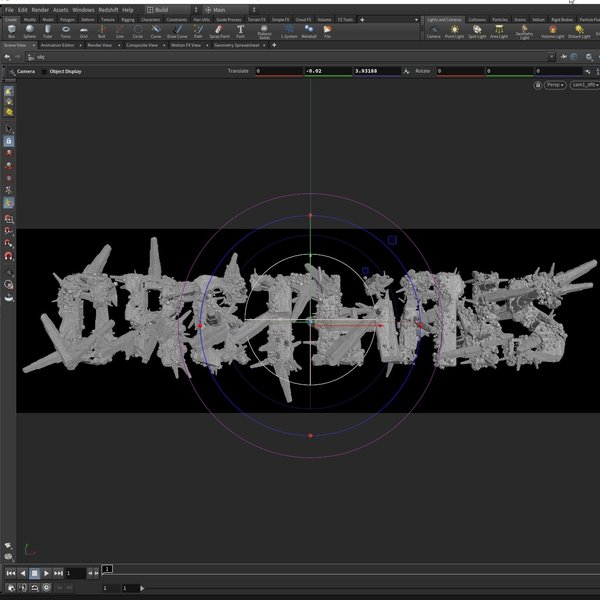This screenshot has height=600, width=600.
Task: Expand the obj path dropdown arrow
Action: coord(551,57)
